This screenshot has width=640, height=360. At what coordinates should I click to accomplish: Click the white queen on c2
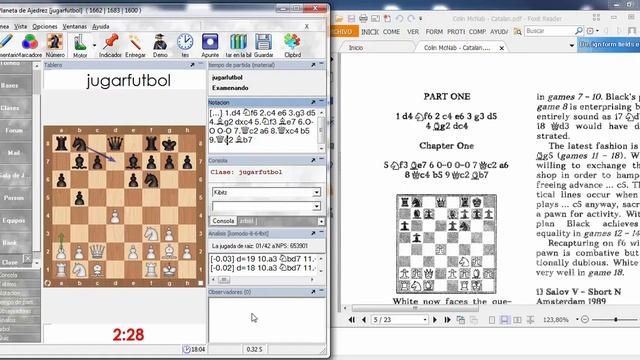click(x=97, y=252)
